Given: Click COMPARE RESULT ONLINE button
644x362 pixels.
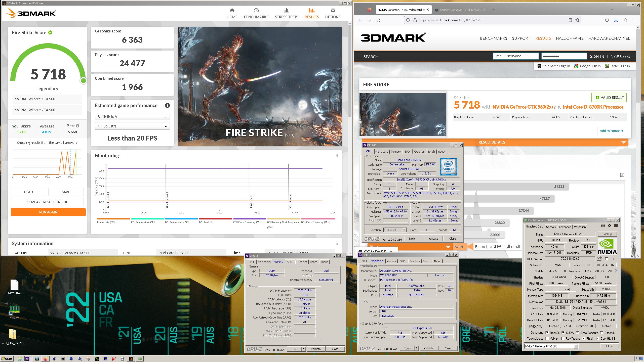Looking at the screenshot, I should click(47, 202).
